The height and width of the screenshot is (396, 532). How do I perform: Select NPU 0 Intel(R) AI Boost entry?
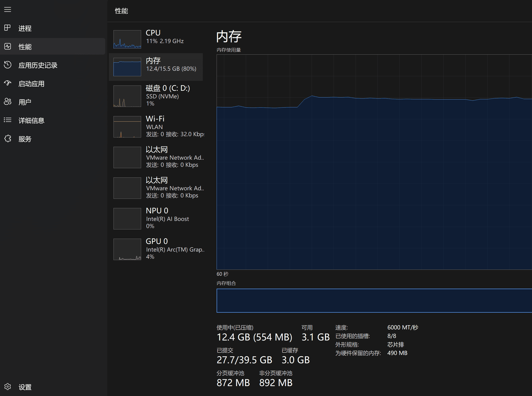tap(156, 219)
